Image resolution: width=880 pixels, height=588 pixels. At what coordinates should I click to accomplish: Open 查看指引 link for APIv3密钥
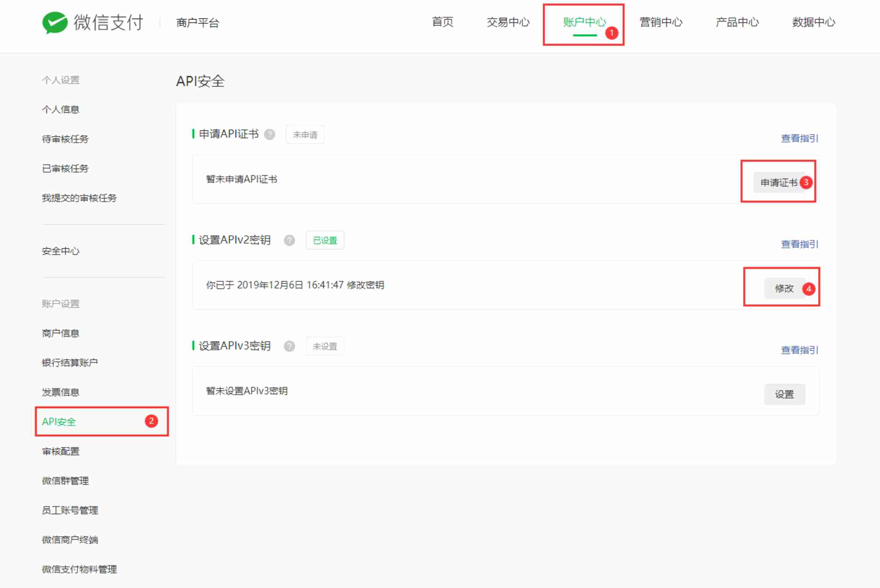coord(799,350)
